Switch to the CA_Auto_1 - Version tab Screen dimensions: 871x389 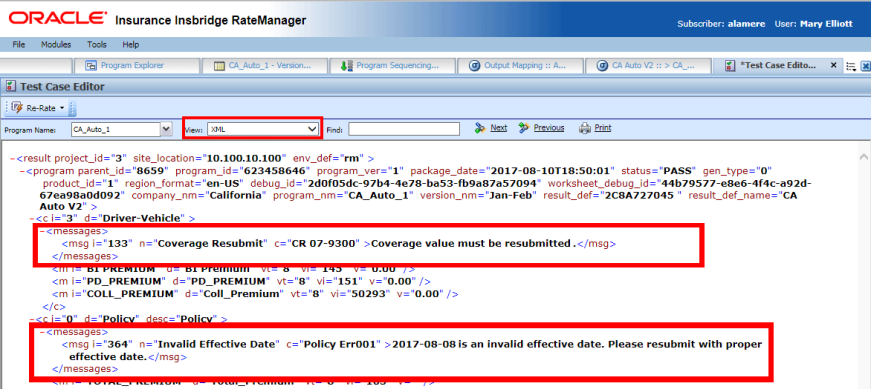[264, 66]
